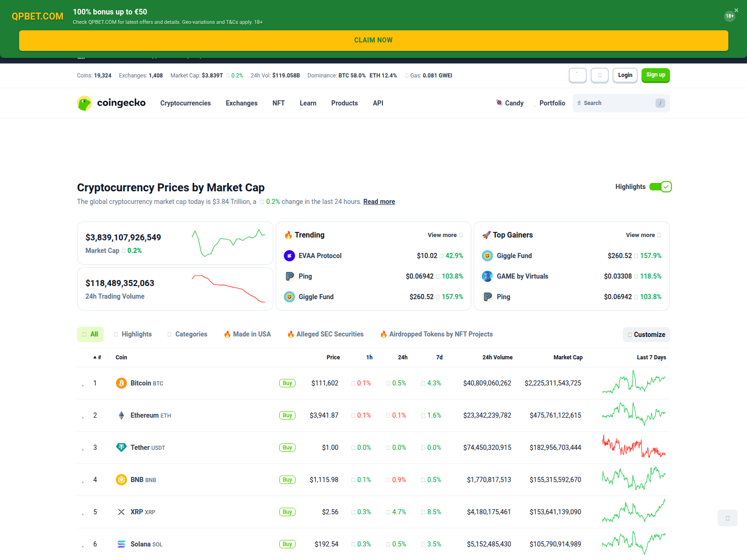
Task: Click the Giggle Fund icon in Top Gainers
Action: click(487, 256)
